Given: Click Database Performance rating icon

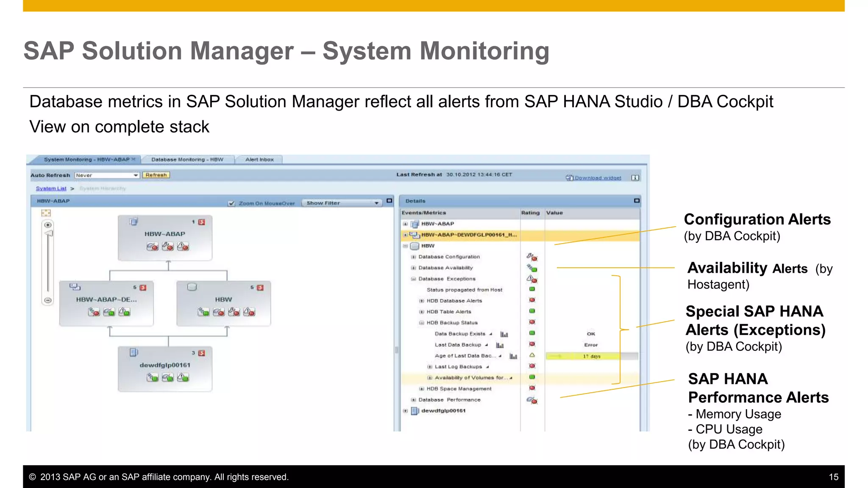Looking at the screenshot, I should coord(532,400).
